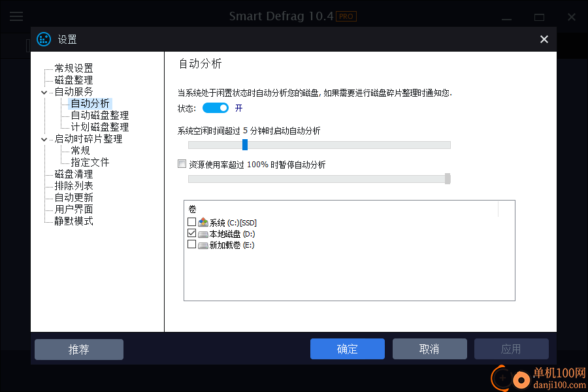Click the system drive C: icon

[203, 222]
